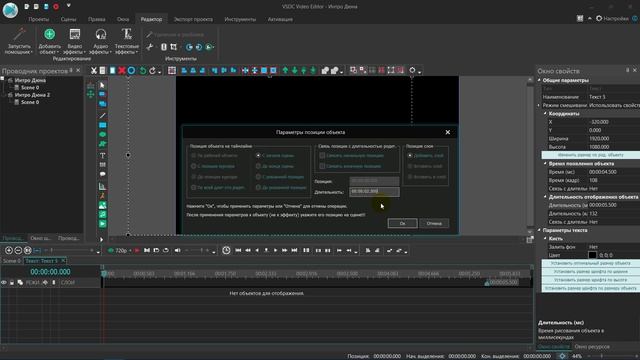
Task: Open the Экспорт проекта tab
Action: (x=193, y=19)
